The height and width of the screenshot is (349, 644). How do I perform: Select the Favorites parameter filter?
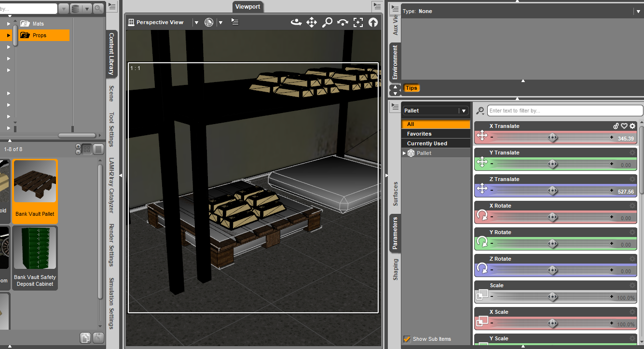[x=419, y=134]
